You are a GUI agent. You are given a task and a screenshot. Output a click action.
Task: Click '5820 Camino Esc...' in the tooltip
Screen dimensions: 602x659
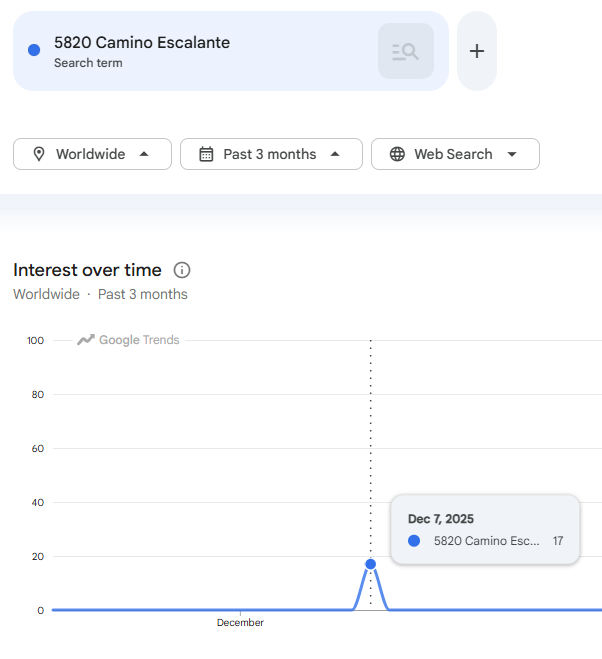486,541
